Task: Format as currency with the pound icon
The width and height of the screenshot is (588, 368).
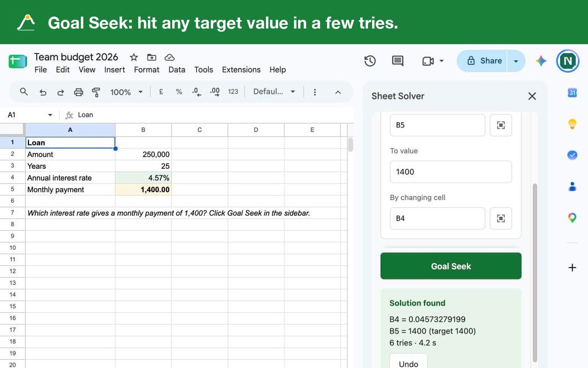Action: pyautogui.click(x=161, y=92)
